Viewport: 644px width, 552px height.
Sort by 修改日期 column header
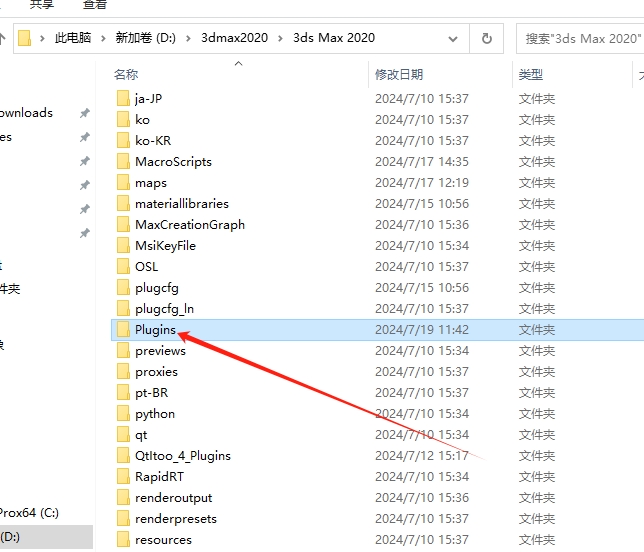coord(399,75)
